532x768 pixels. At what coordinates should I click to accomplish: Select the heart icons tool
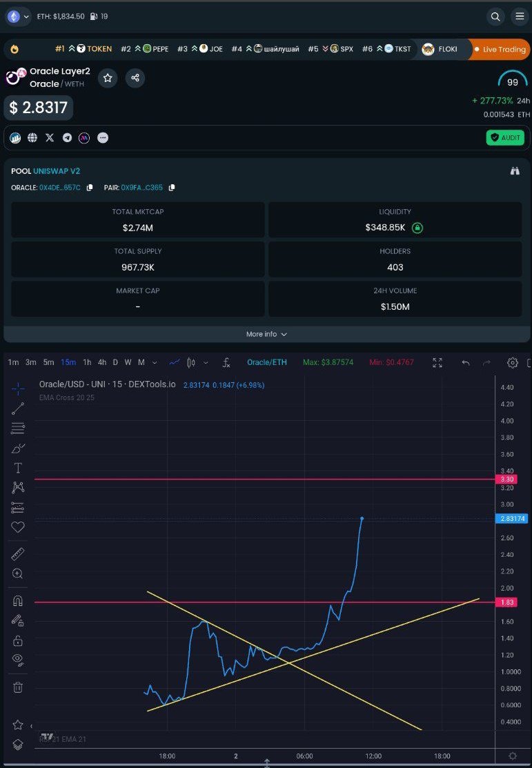click(x=18, y=527)
